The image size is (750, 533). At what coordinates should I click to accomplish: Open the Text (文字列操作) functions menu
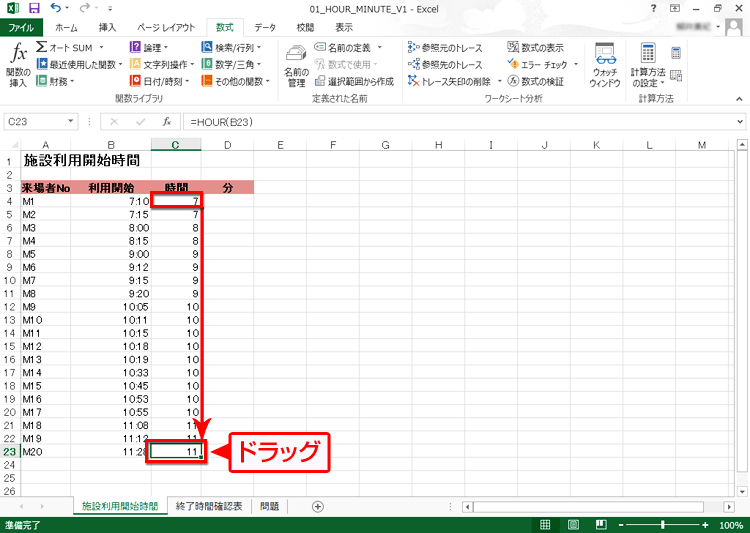[162, 64]
